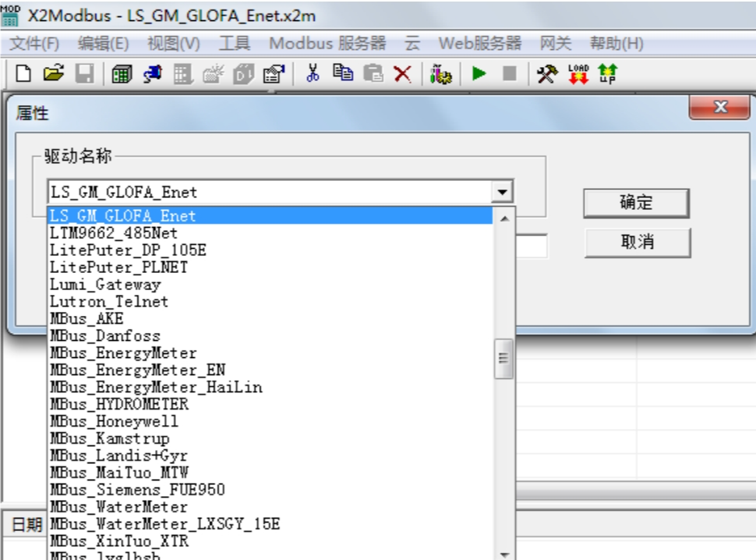Click the Paste clipboard icon
The image size is (756, 560).
point(373,73)
